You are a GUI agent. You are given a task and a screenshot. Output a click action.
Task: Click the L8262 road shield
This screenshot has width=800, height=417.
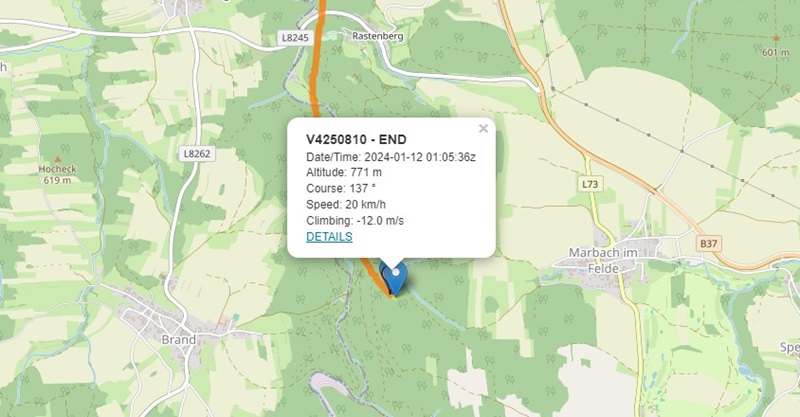198,153
